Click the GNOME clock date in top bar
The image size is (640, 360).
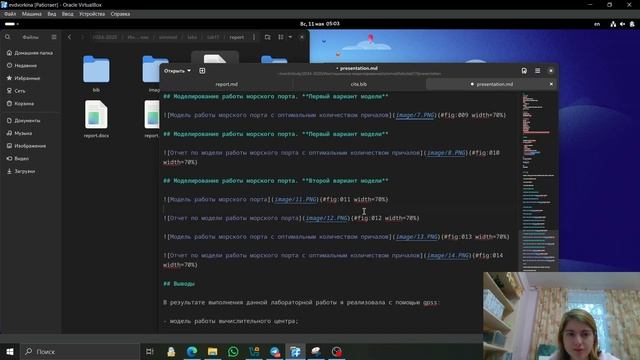point(320,24)
